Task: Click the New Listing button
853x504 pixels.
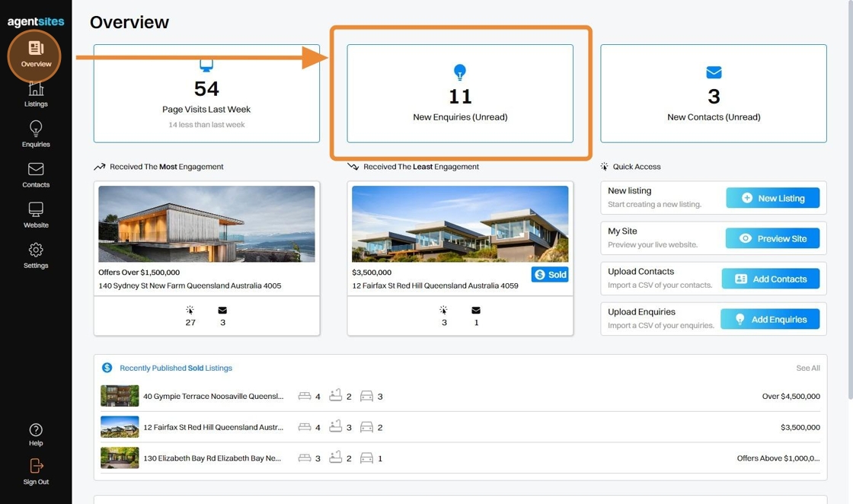Action: pyautogui.click(x=773, y=198)
